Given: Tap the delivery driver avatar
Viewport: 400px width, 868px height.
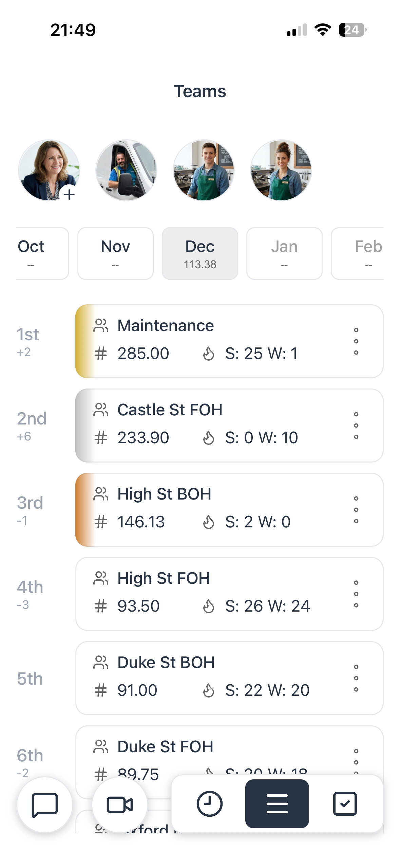Looking at the screenshot, I should [126, 170].
